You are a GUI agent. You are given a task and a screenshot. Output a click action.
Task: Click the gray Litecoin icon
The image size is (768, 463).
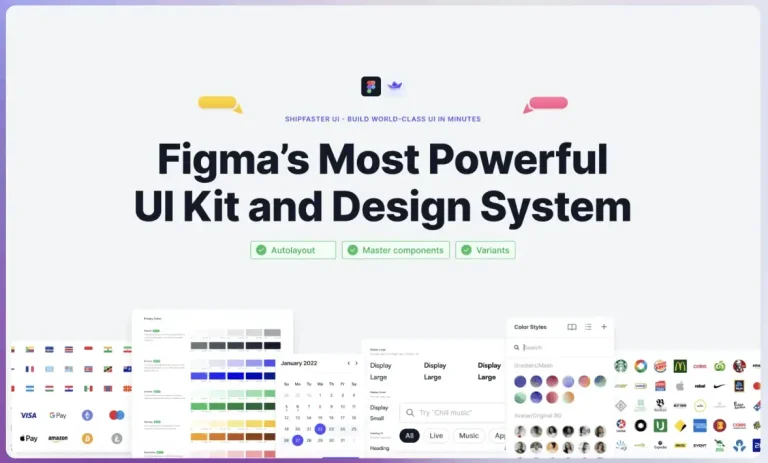pyautogui.click(x=117, y=439)
